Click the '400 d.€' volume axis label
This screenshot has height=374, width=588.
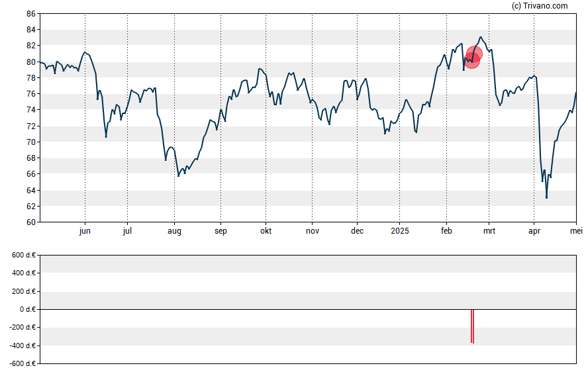(x=24, y=273)
